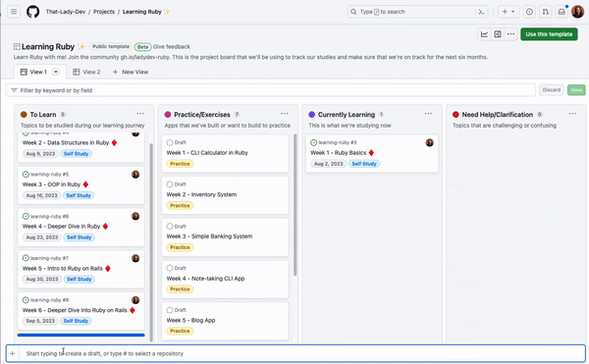589x364 pixels.
Task: Click draft icon on Week 2 - Inventory System card
Action: tap(170, 184)
